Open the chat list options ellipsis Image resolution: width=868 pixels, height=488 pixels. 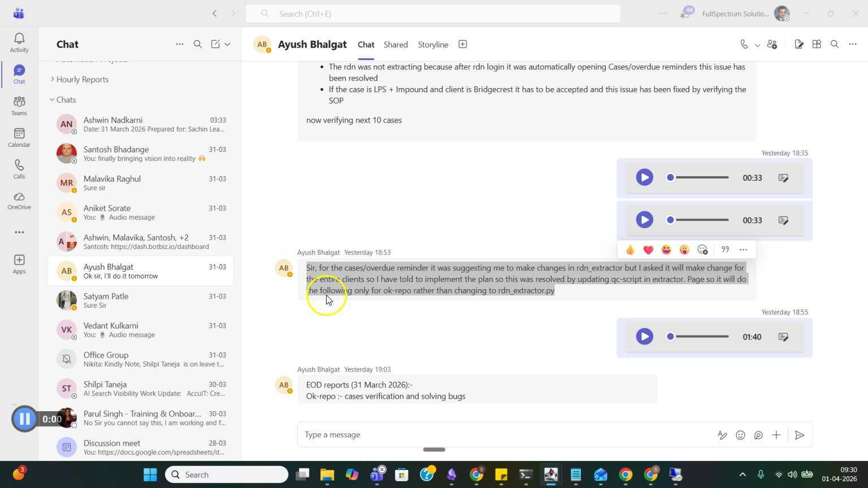point(179,44)
